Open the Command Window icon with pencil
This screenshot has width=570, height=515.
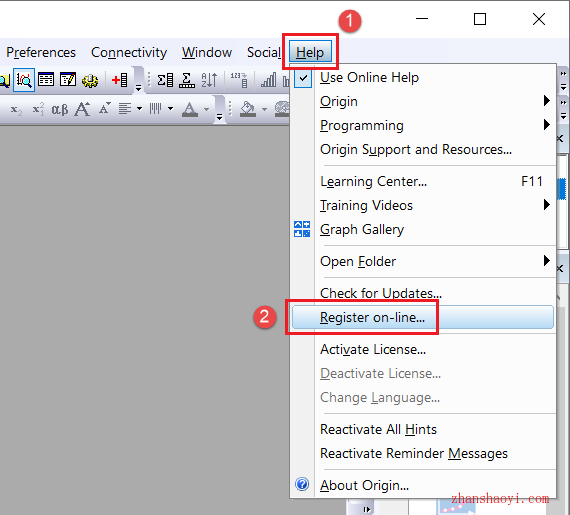68,80
